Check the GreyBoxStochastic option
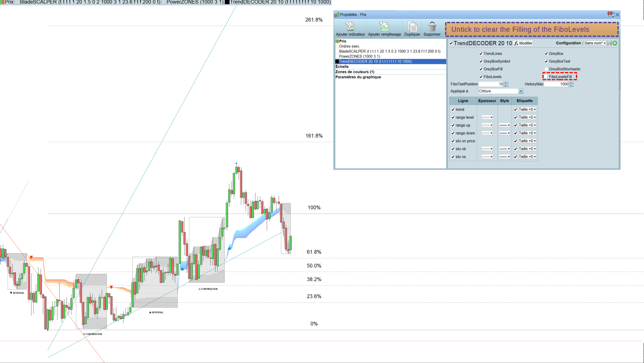The image size is (644, 363). tap(546, 69)
